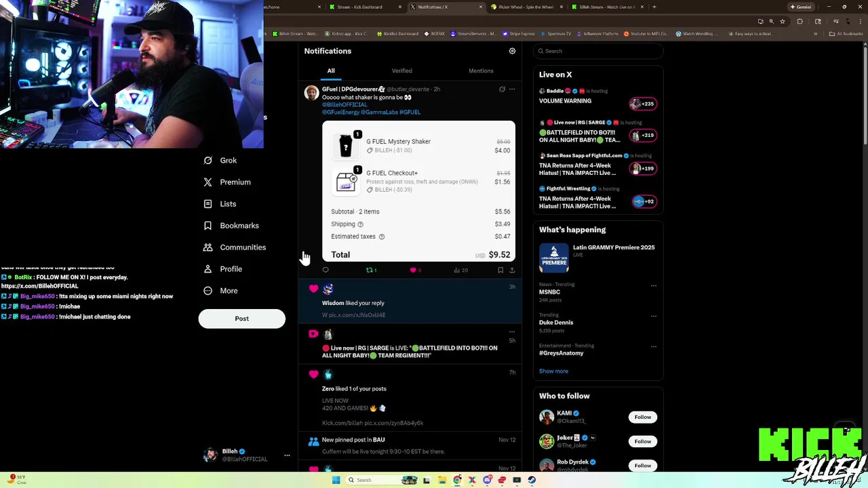The height and width of the screenshot is (488, 868).
Task: Open New pinned post in BAU notification
Action: tap(410, 445)
